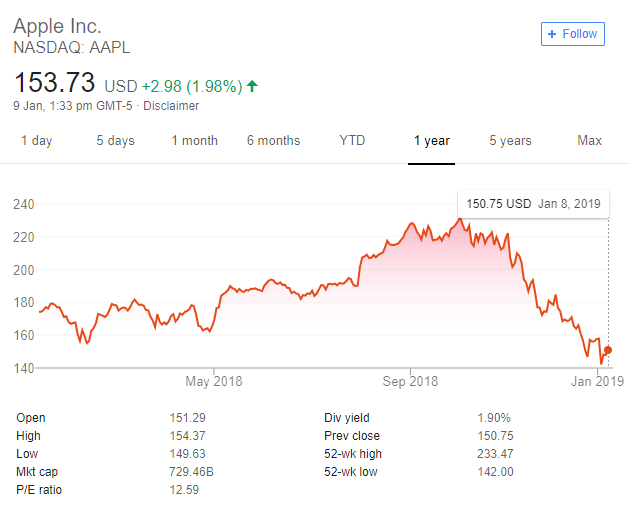The height and width of the screenshot is (512, 628).
Task: Select the 5 days range tab
Action: (115, 141)
